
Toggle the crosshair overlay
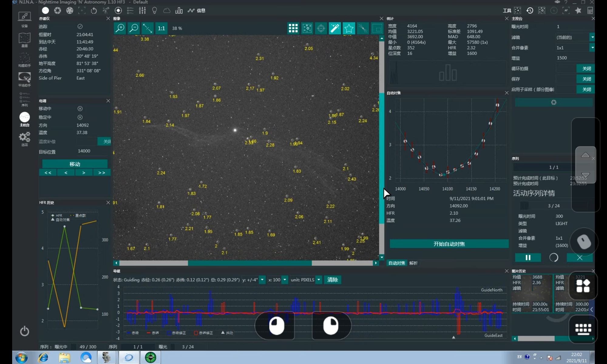321,28
